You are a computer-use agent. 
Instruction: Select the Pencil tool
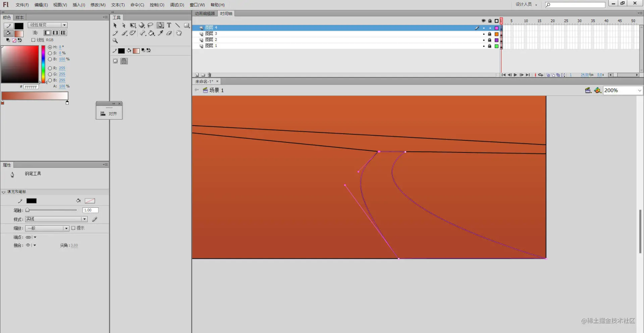(x=115, y=33)
